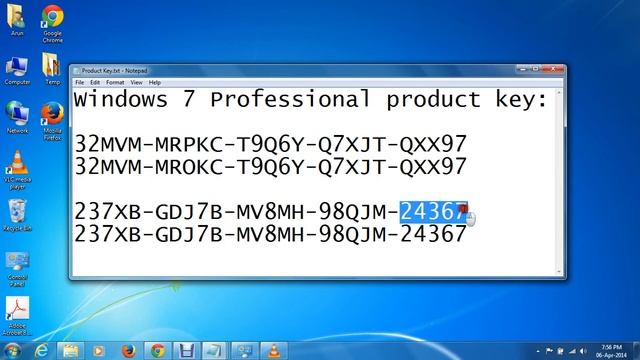
Task: Open the View menu in Notepad
Action: 136,82
